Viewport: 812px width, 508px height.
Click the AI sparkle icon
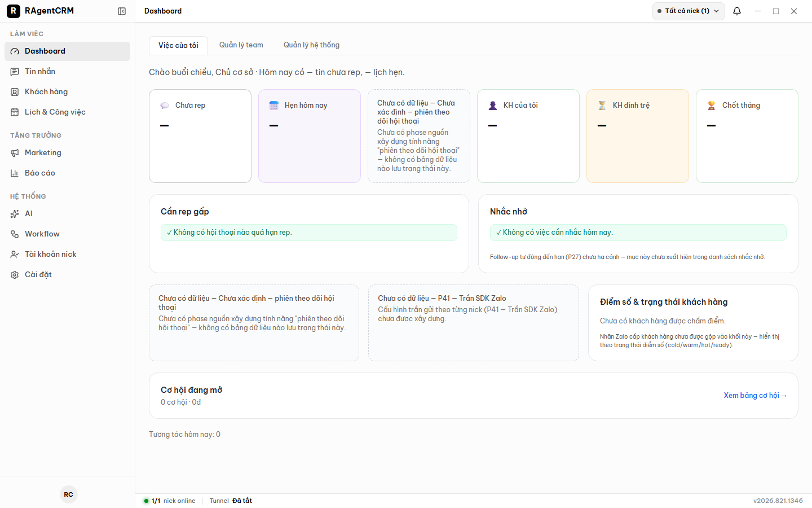15,214
